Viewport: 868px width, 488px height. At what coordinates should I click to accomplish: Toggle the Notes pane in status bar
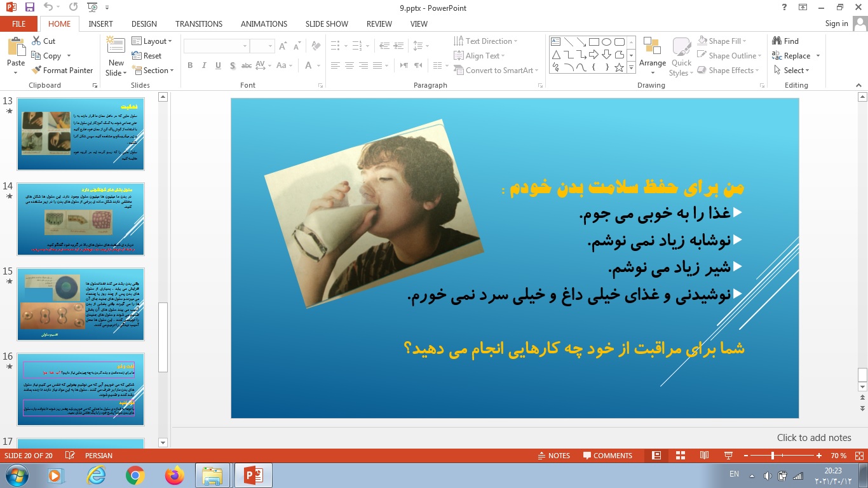[x=553, y=456]
